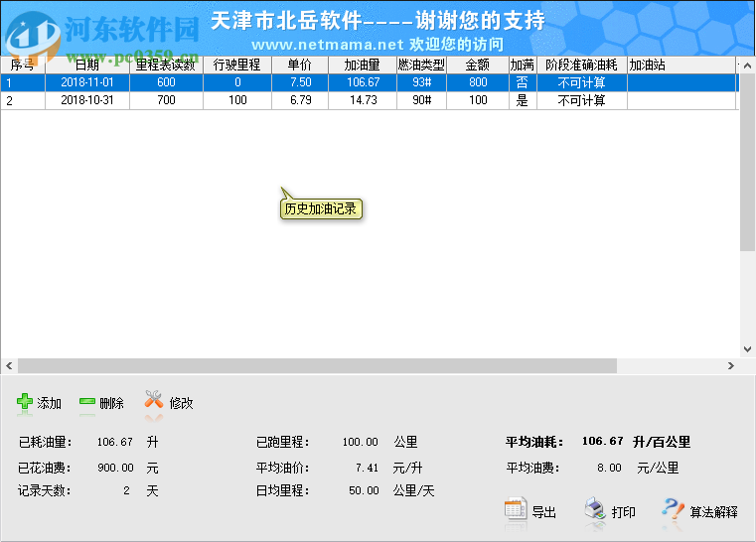Click the 里程表读数 column header
756x542 pixels.
point(166,66)
